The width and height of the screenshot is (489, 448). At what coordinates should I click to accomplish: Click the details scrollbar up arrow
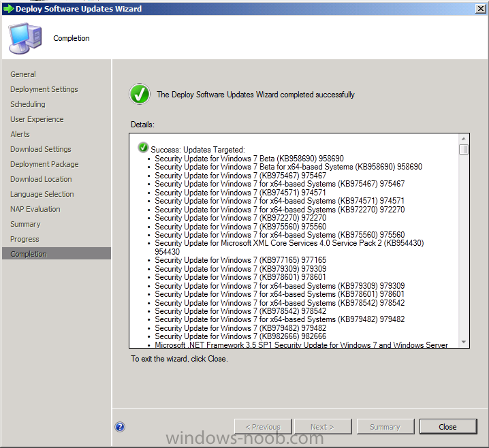point(463,138)
